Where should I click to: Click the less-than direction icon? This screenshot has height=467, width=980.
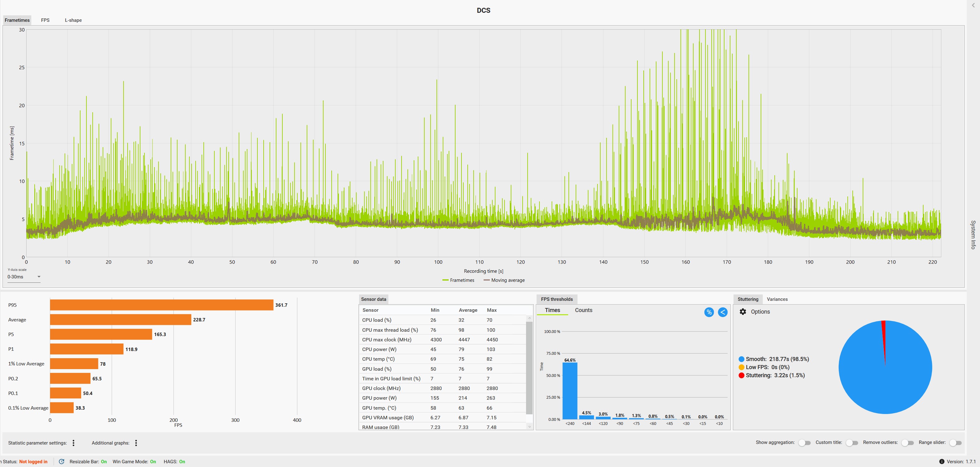[x=723, y=312]
